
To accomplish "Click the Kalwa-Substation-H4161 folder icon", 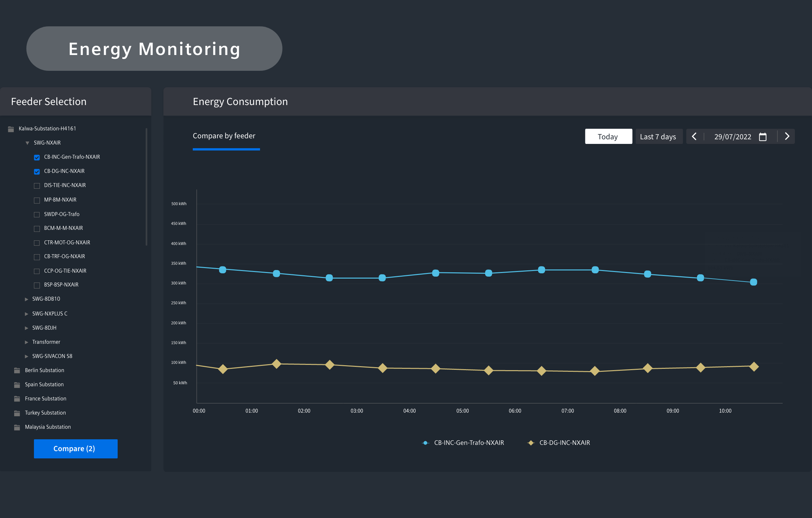I will (x=11, y=129).
